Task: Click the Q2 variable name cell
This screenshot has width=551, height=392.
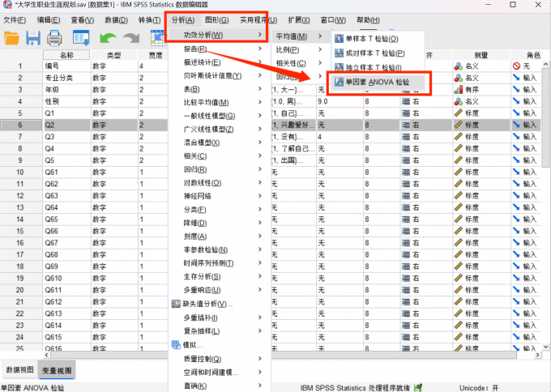Action: [66, 125]
